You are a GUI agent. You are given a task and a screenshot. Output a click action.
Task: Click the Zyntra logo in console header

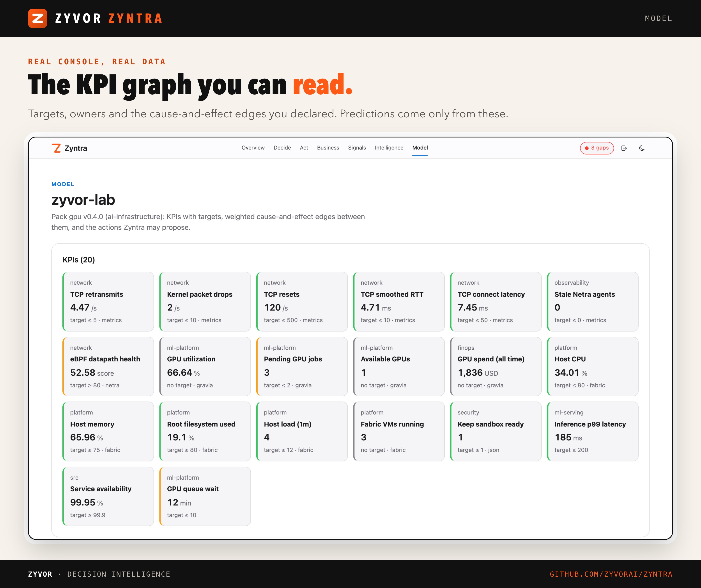69,148
